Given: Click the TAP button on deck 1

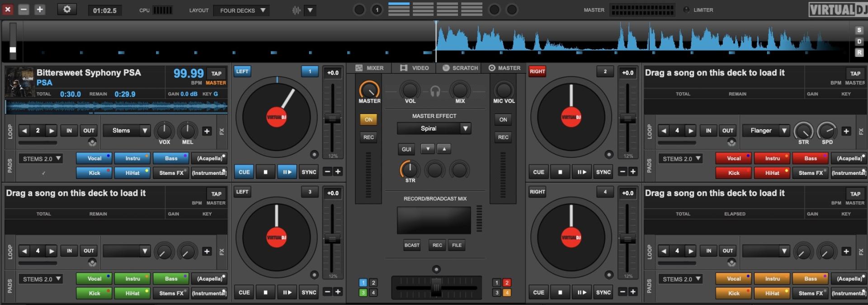Looking at the screenshot, I should click(217, 73).
